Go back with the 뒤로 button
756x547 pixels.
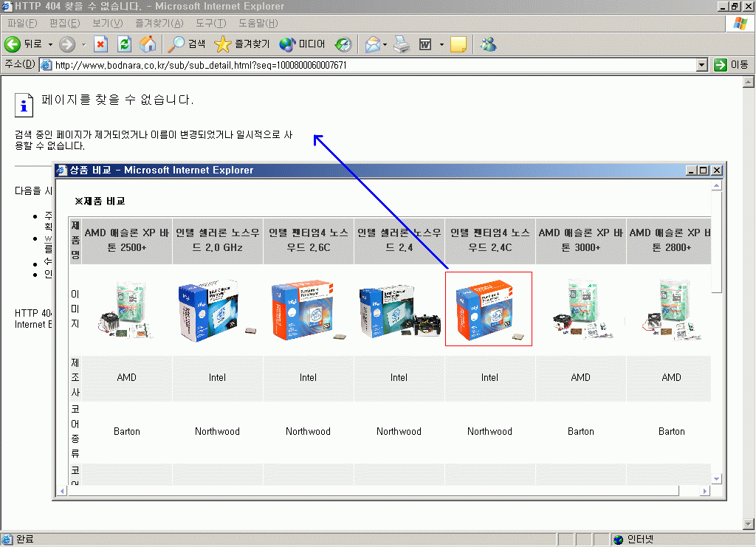click(23, 44)
